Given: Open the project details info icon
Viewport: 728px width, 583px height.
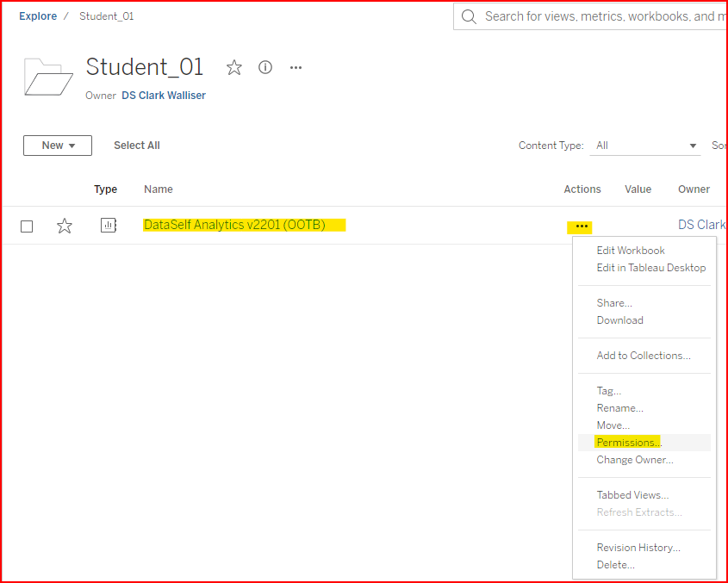Looking at the screenshot, I should [265, 67].
